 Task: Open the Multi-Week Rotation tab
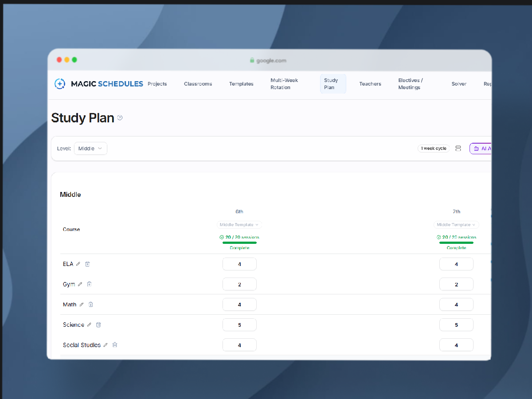tap(284, 84)
